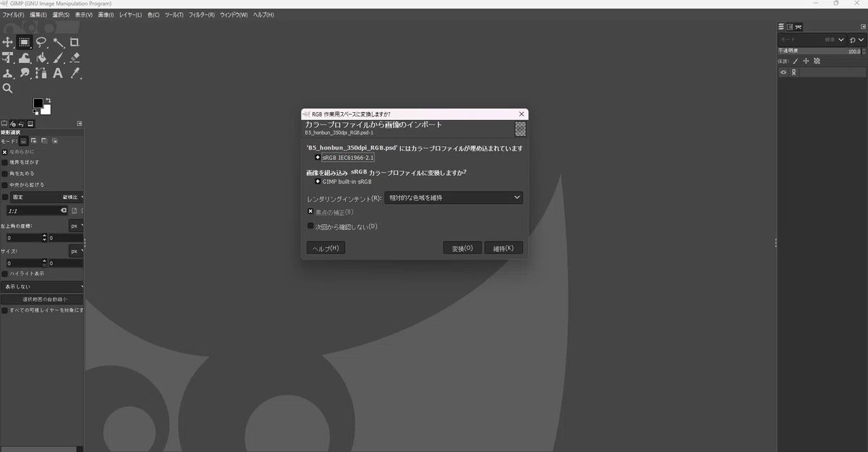The image size is (868, 452).
Task: Open the layer モード dropdown
Action: (x=811, y=40)
